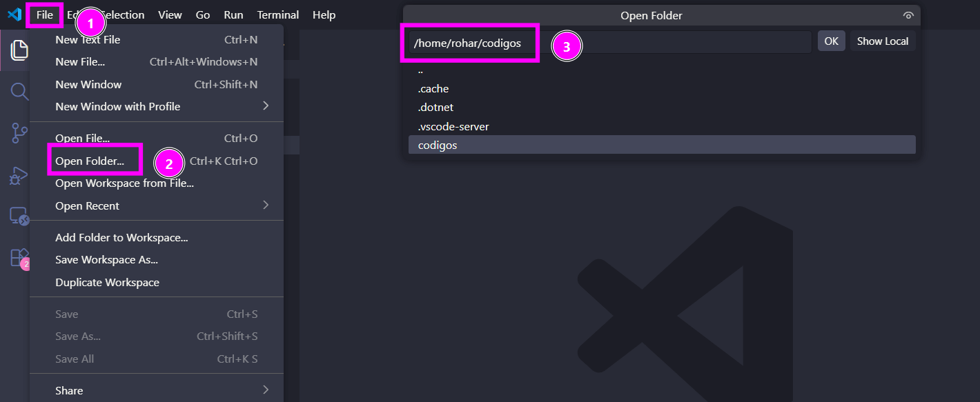This screenshot has width=980, height=402.
Task: Click the Show Local button
Action: click(x=883, y=41)
